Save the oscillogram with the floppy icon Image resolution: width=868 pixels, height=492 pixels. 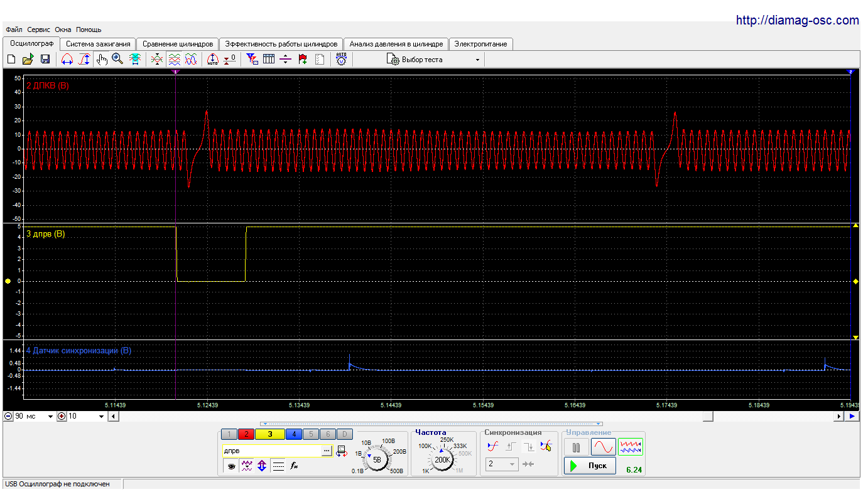(x=45, y=60)
